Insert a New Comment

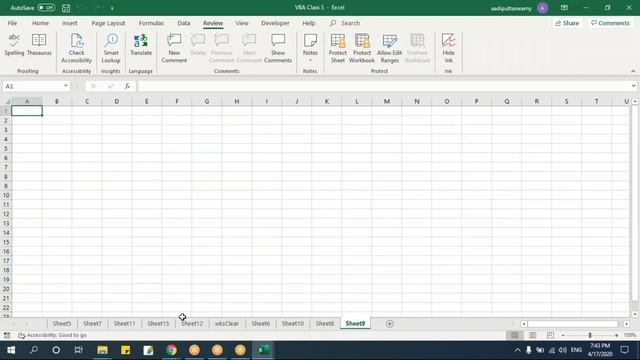point(174,49)
